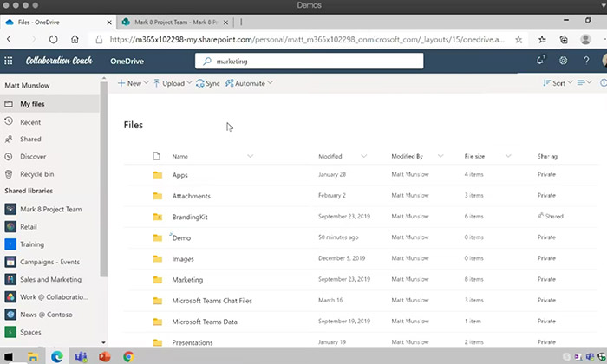Viewport: 607px width, 364px height.
Task: Open the Microsoft Teams Chat Files folder
Action: click(212, 301)
